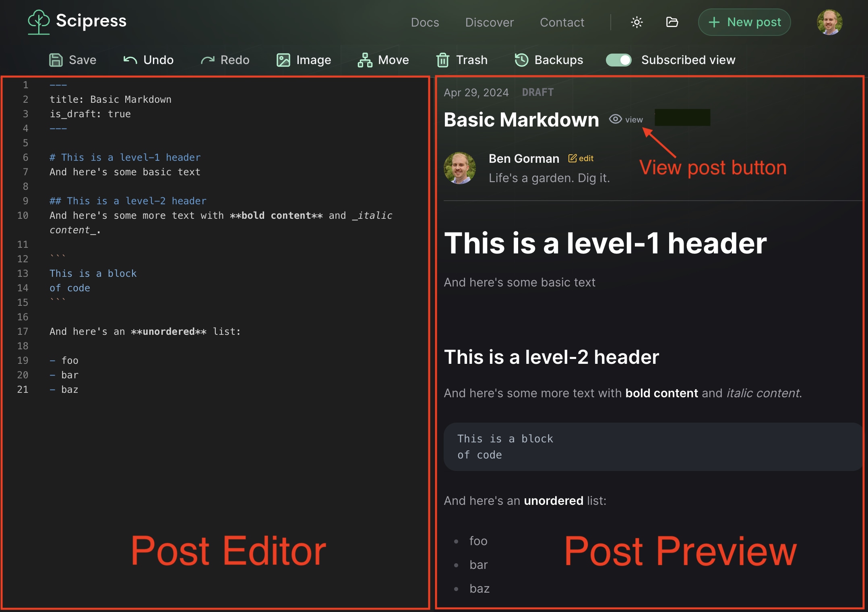This screenshot has height=612, width=868.
Task: Go to the Discover page
Action: point(489,22)
